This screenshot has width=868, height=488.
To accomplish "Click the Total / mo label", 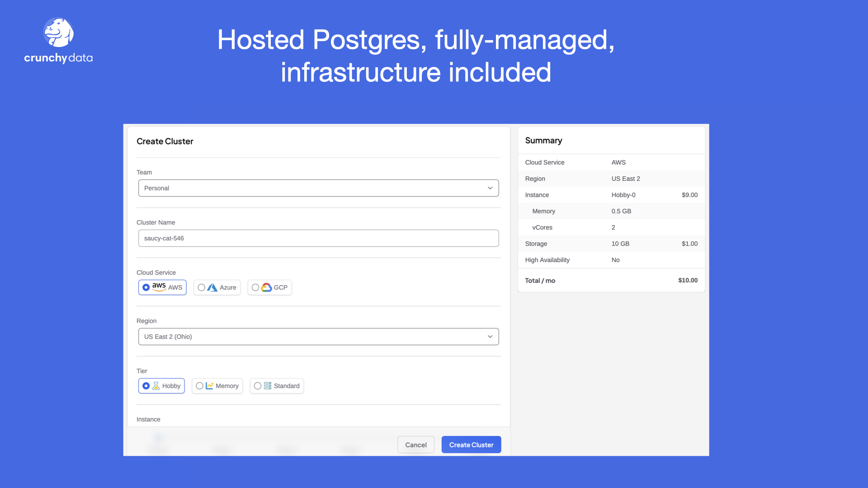I will coord(540,281).
